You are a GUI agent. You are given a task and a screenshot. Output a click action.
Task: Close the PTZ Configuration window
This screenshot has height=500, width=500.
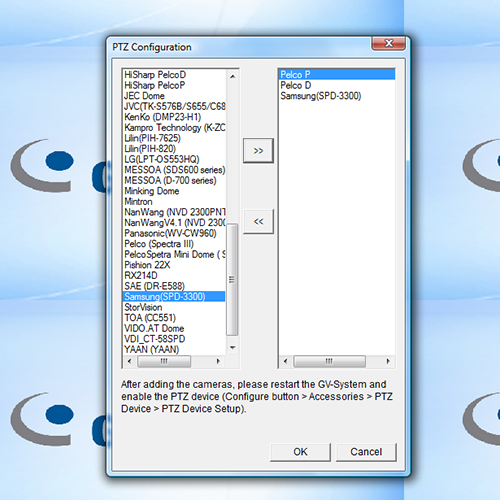pyautogui.click(x=389, y=43)
